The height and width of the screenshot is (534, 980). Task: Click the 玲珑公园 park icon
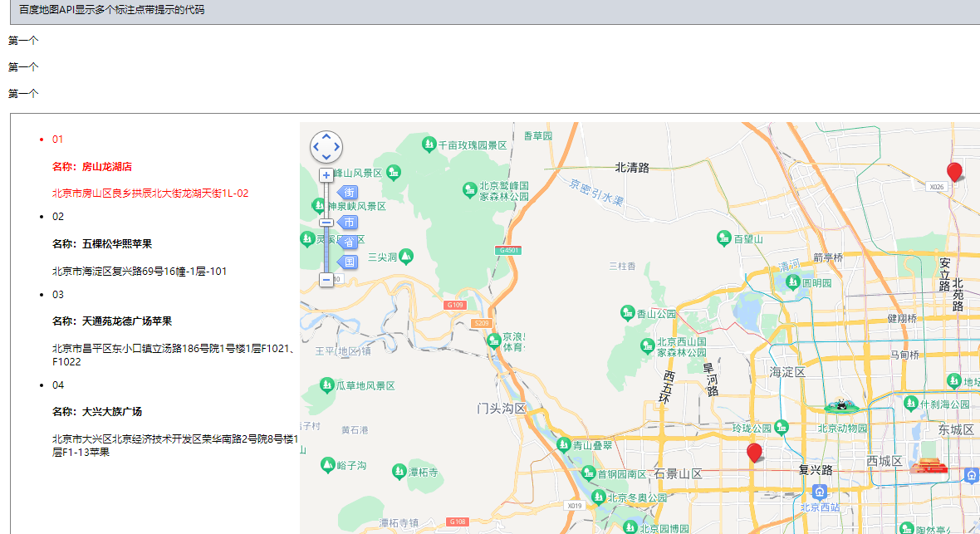[782, 427]
